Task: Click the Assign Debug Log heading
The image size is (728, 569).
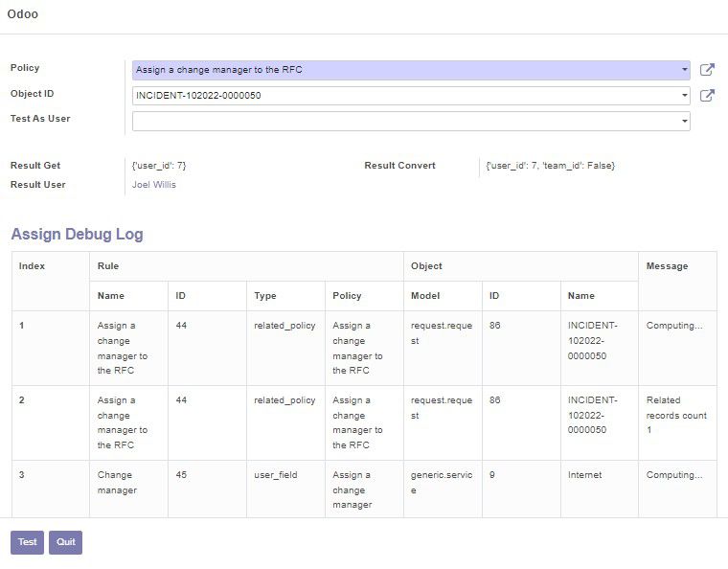Action: click(77, 234)
